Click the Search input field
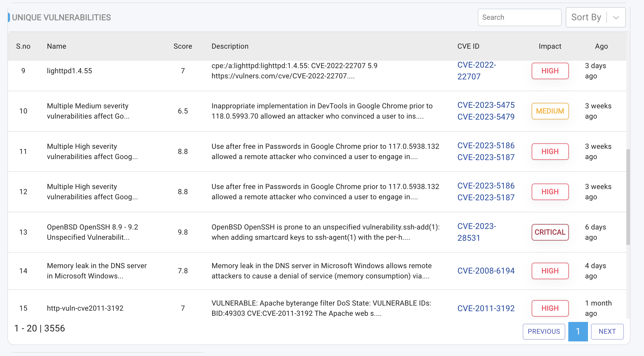This screenshot has height=356, width=644. [x=519, y=17]
